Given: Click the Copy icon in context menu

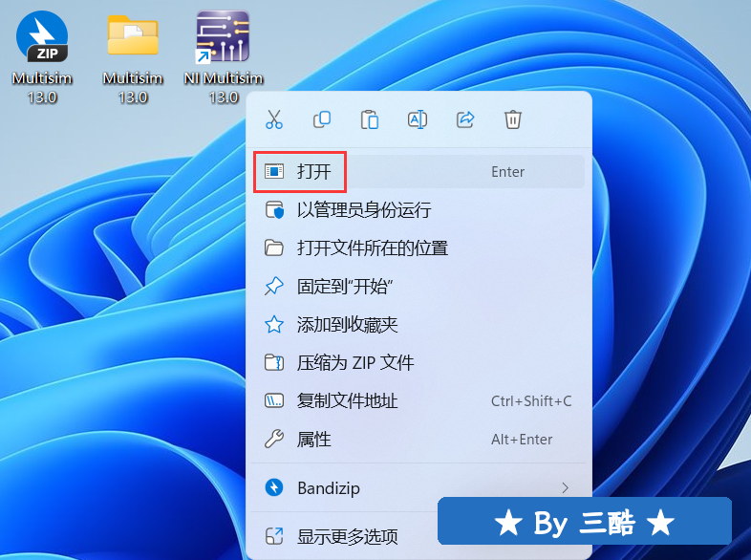Looking at the screenshot, I should click(322, 119).
